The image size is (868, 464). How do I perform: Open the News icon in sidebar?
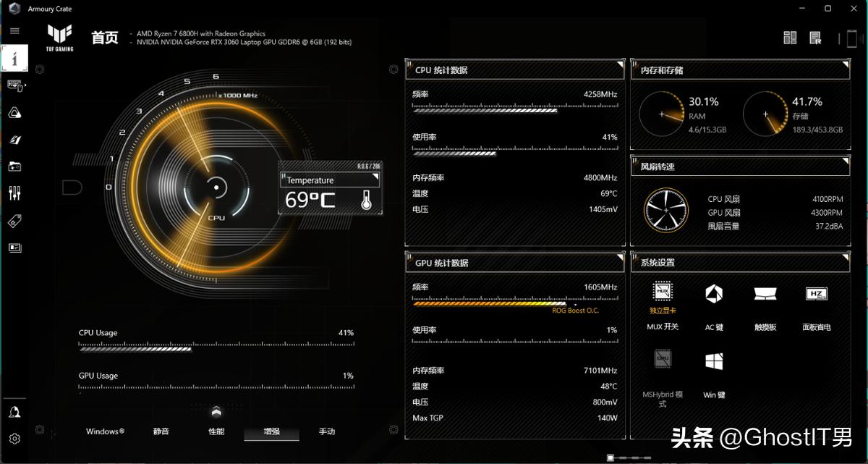coord(14,248)
